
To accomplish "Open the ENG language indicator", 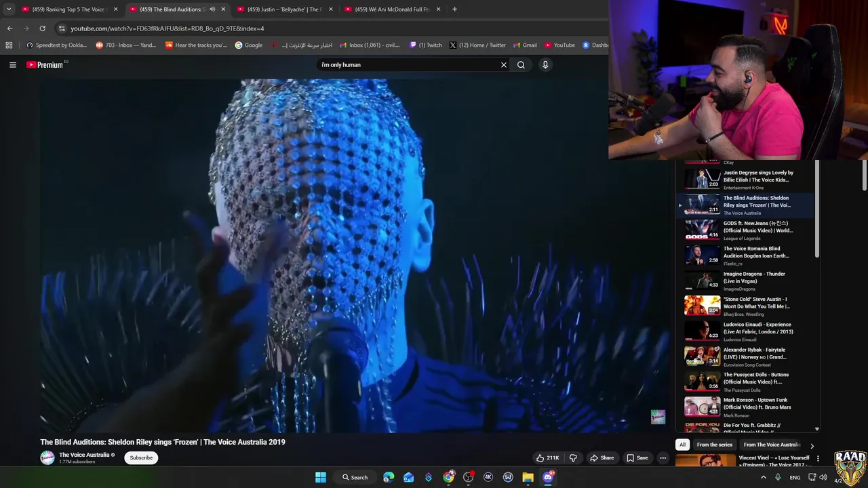I will pos(795,477).
